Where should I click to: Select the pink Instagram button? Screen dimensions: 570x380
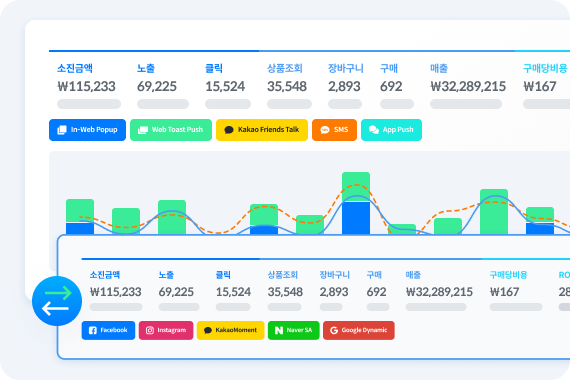(x=166, y=330)
